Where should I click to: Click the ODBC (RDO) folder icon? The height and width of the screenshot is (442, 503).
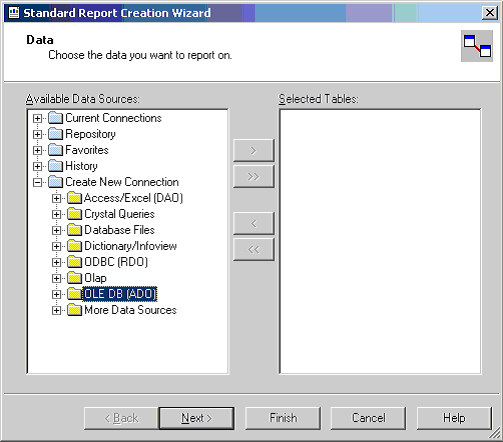[74, 262]
